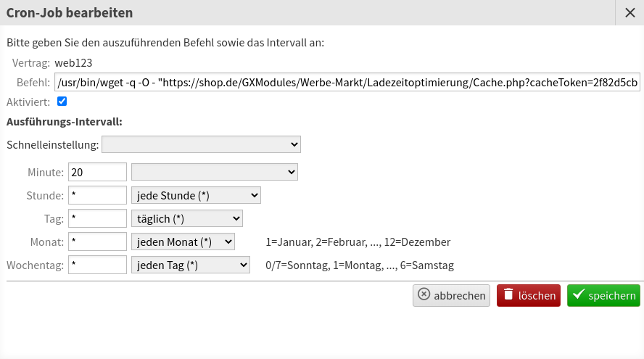Open the jeden Tag (*) weekday dropdown
Screen dimensions: 644x359
(x=191, y=265)
